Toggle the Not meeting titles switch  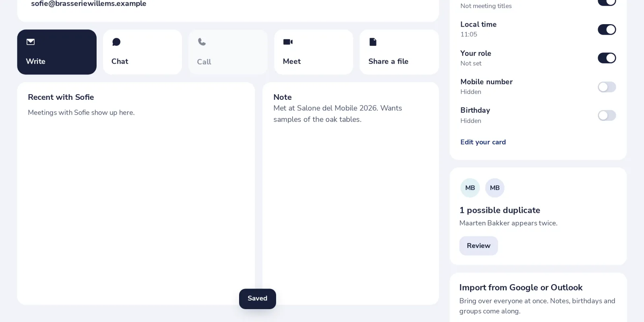point(607,2)
